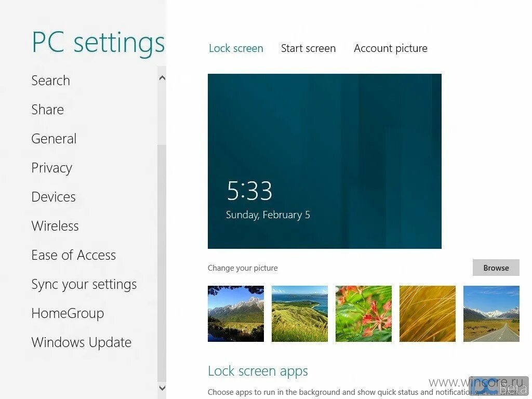The width and height of the screenshot is (532, 399).
Task: Select the red flowers picture thumbnail
Action: (364, 314)
